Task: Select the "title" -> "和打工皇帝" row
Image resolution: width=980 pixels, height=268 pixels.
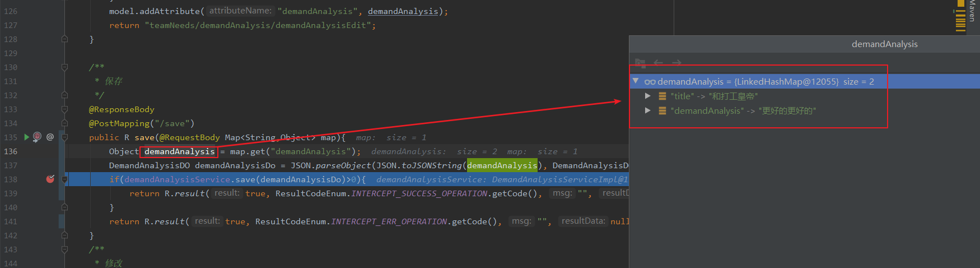Action: coord(805,96)
